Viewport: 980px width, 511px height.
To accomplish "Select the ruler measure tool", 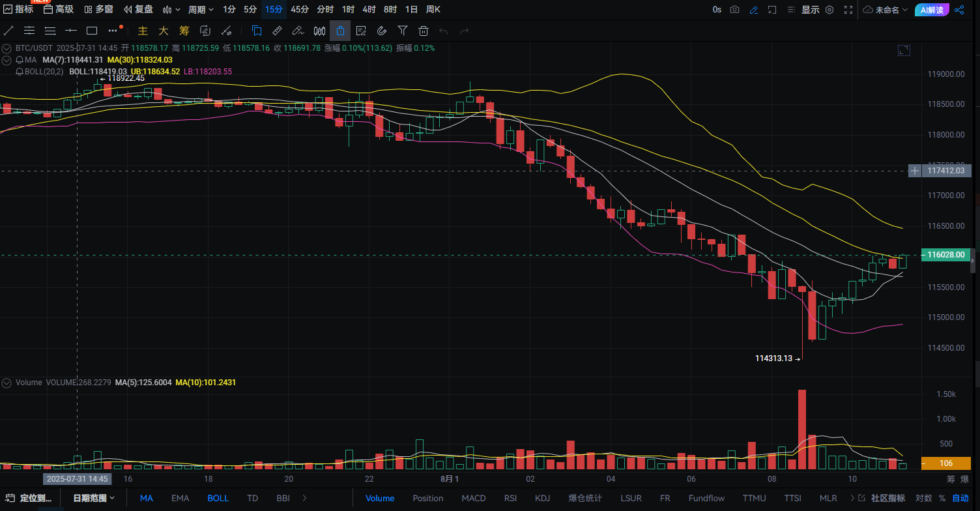I will pyautogui.click(x=277, y=31).
